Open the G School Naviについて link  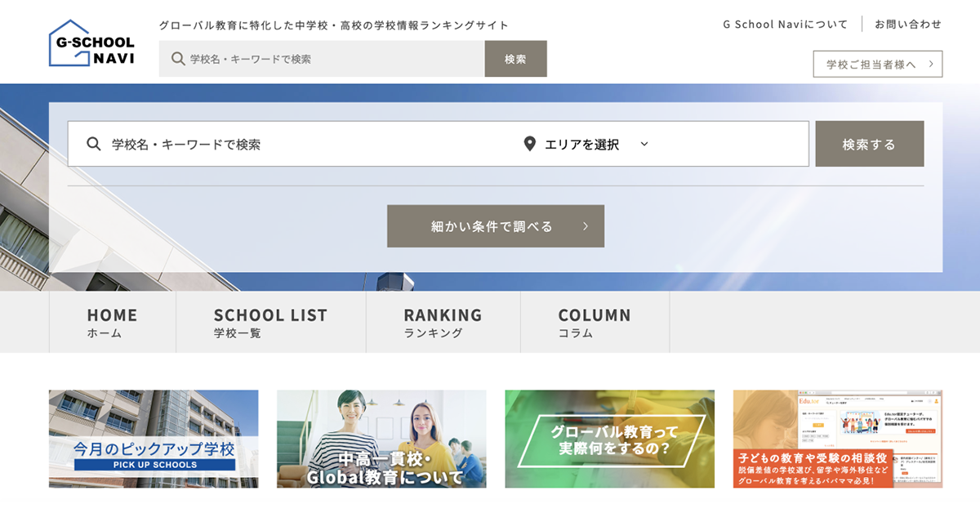(x=784, y=25)
